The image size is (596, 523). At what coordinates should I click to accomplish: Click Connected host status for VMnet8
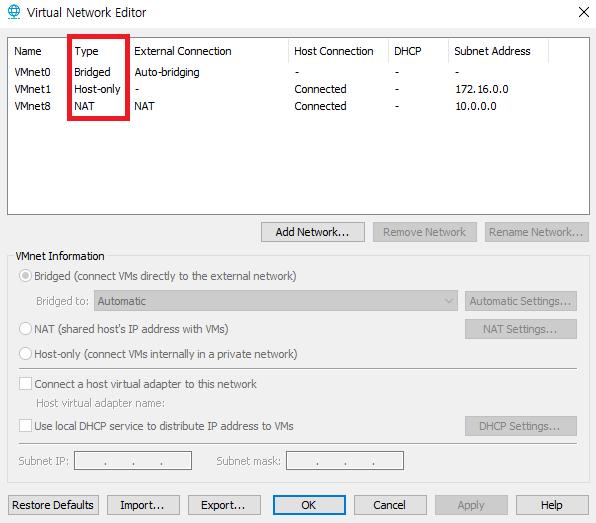coord(320,106)
